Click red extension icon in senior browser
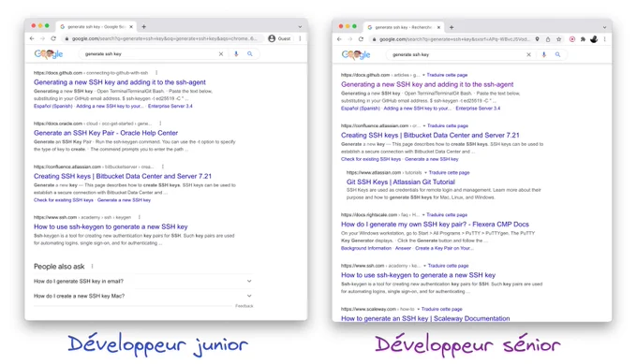Image resolution: width=637 pixels, height=364 pixels. pos(572,39)
